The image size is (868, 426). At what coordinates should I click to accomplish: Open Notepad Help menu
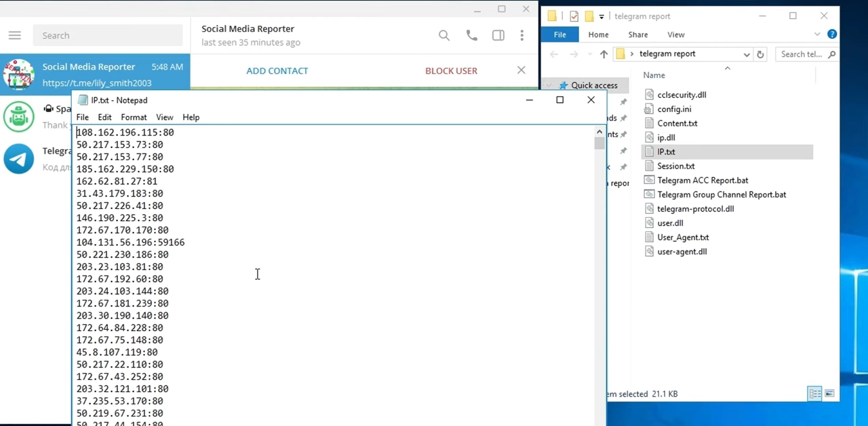pos(191,117)
